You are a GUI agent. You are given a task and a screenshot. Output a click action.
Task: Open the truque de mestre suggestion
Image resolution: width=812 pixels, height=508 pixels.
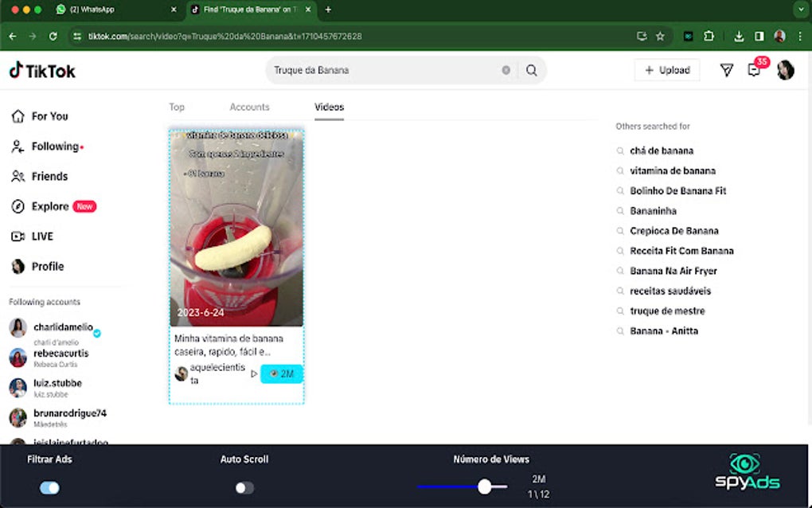point(667,311)
